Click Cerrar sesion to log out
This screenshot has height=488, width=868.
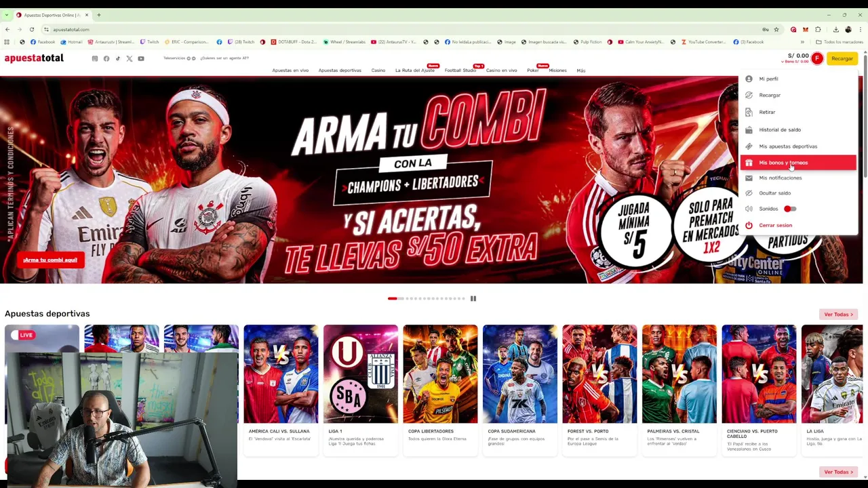click(797, 225)
